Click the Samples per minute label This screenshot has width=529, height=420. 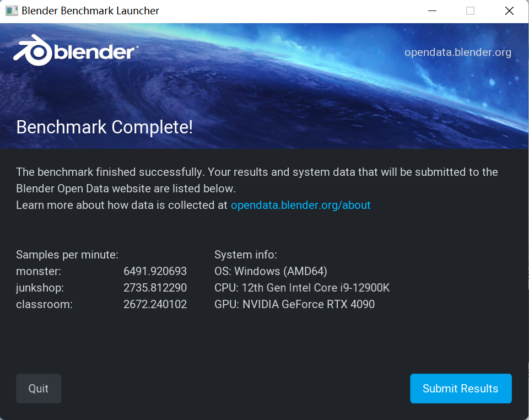click(x=67, y=255)
